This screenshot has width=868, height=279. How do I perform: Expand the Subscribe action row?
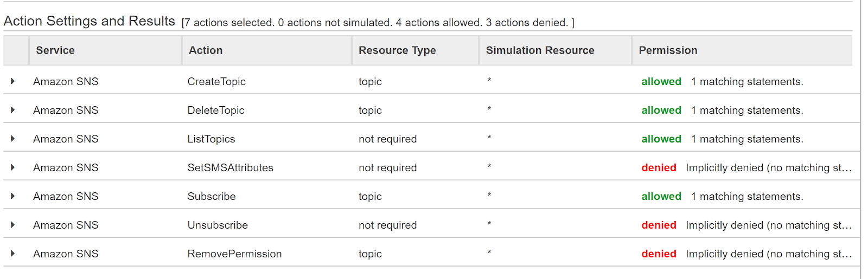click(x=12, y=196)
